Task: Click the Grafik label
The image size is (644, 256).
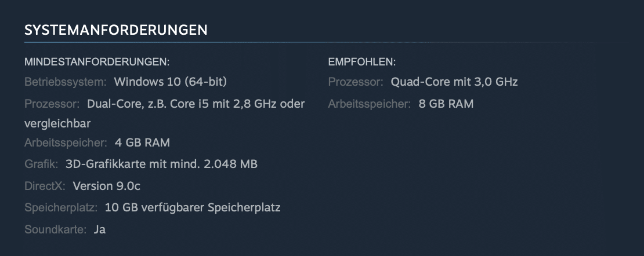Action: (x=41, y=164)
